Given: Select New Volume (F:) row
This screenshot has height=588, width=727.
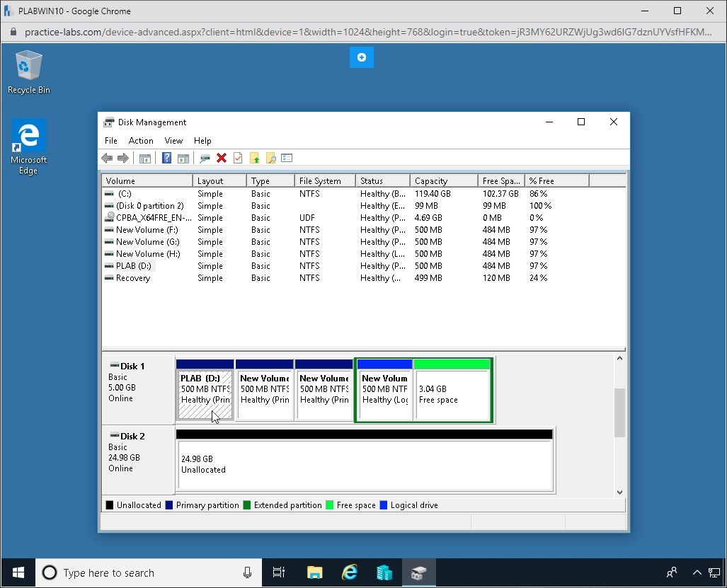Looking at the screenshot, I should tap(364, 230).
